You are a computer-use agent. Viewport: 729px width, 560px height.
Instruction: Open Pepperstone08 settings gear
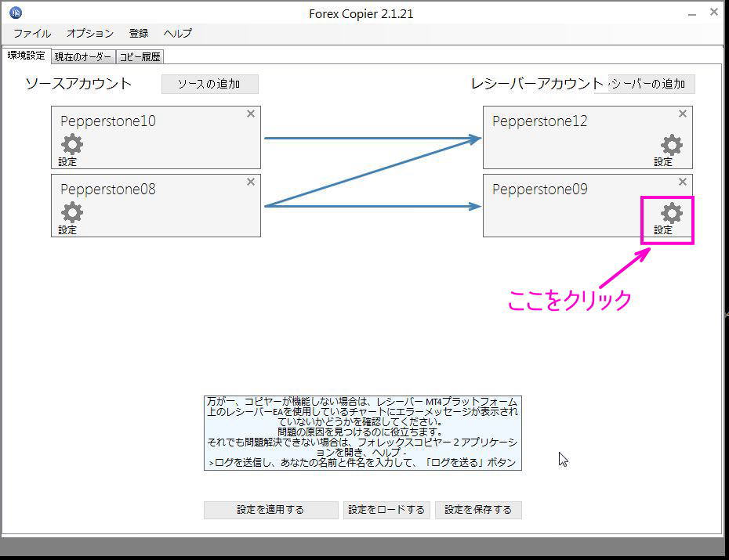tap(70, 213)
